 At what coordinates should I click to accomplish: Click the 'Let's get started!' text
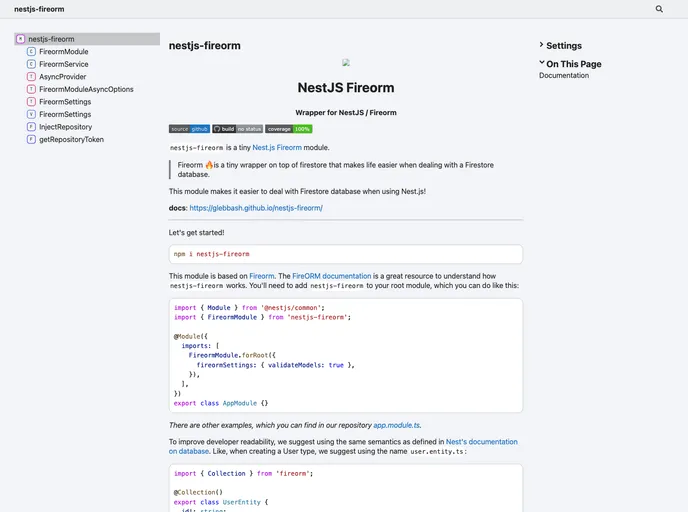click(197, 233)
